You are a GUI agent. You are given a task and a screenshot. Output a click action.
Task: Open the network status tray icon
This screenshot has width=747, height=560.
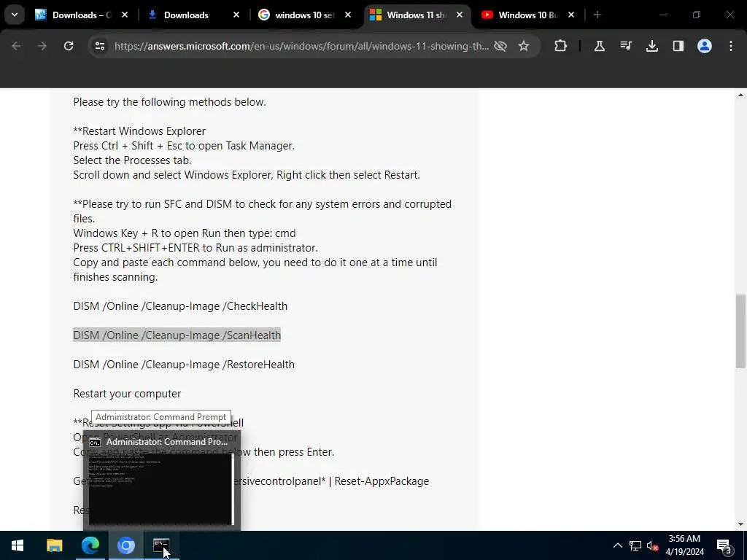pyautogui.click(x=635, y=545)
